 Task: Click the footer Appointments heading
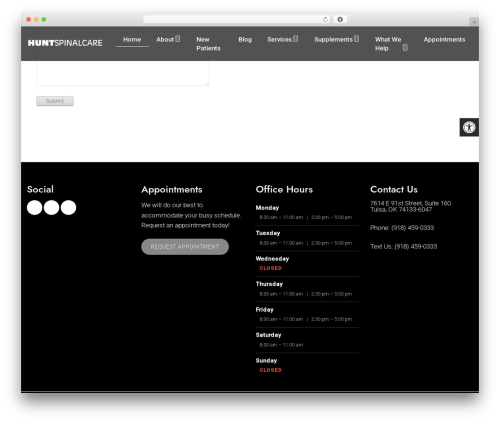click(172, 190)
